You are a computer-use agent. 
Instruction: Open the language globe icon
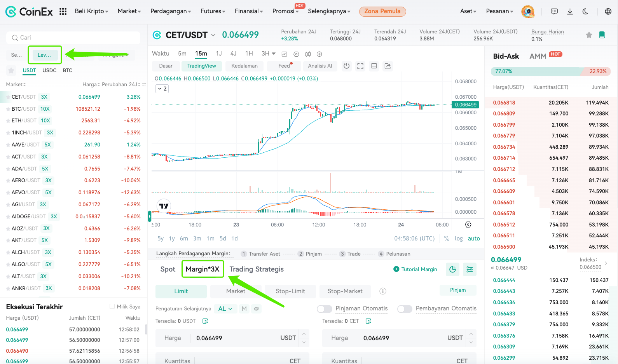608,12
